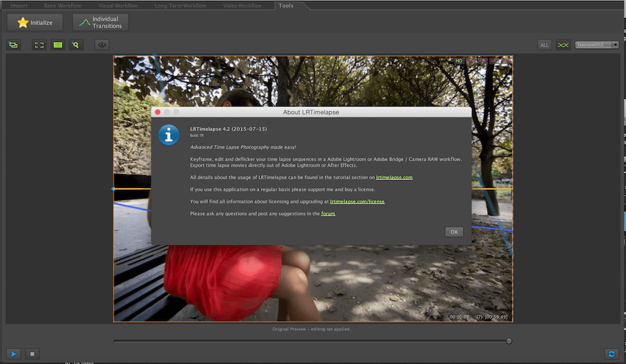Select the 4K preview resolution badge

[x=482, y=61]
